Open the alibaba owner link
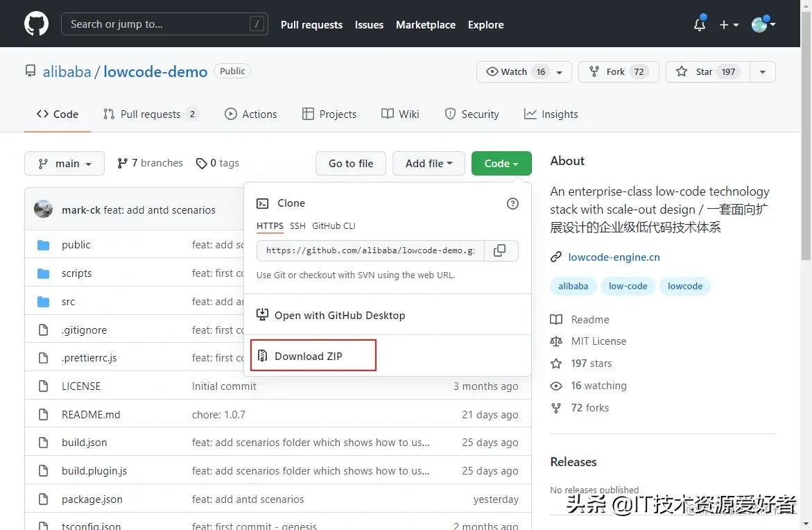This screenshot has width=812, height=530. click(67, 71)
